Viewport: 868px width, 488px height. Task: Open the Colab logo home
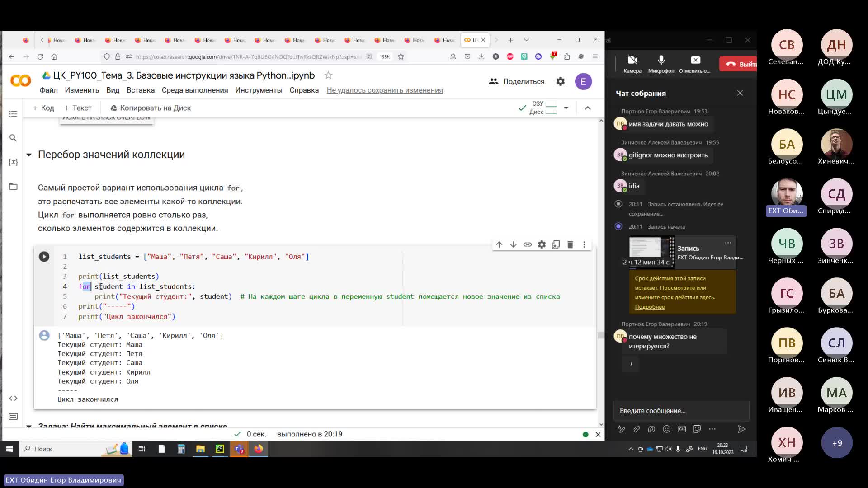(20, 80)
